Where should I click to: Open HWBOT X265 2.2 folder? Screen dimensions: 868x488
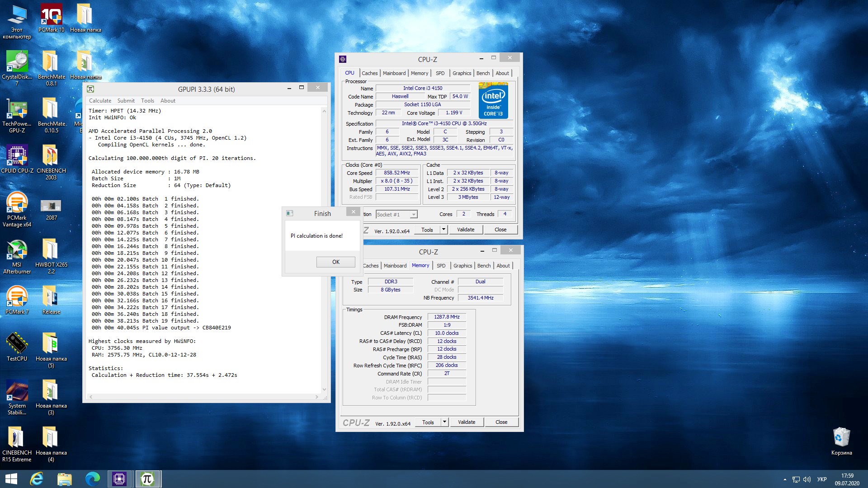(51, 256)
